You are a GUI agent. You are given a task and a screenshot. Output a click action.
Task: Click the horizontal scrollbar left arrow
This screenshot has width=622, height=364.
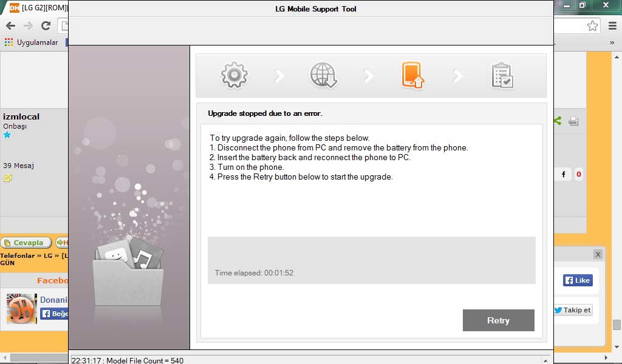pyautogui.click(x=5, y=358)
